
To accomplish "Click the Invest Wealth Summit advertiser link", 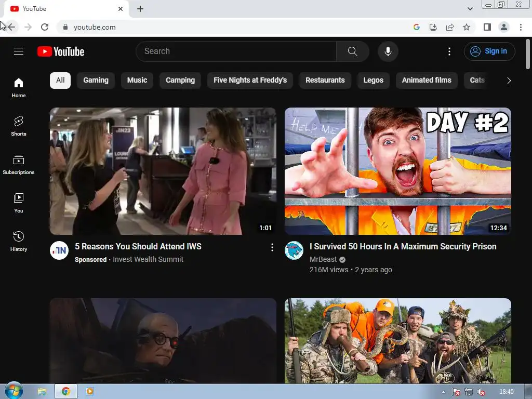I will click(148, 260).
